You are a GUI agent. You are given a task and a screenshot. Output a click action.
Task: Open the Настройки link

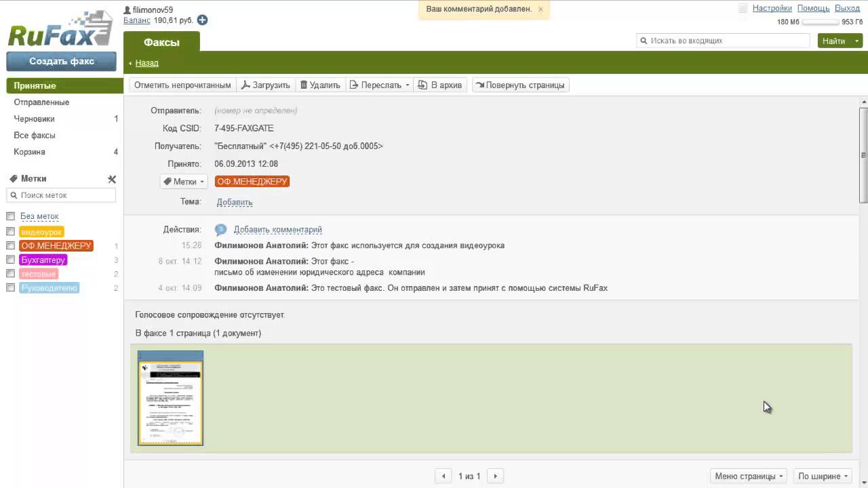click(772, 9)
